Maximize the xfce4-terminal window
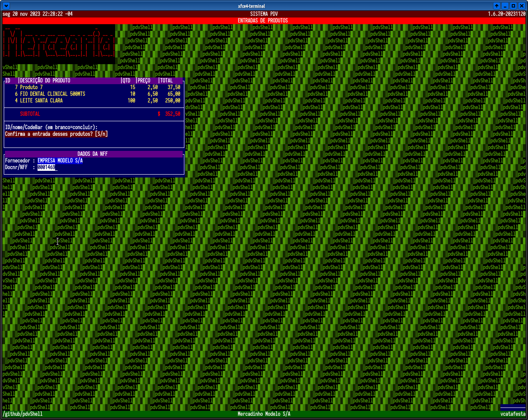 point(513,6)
